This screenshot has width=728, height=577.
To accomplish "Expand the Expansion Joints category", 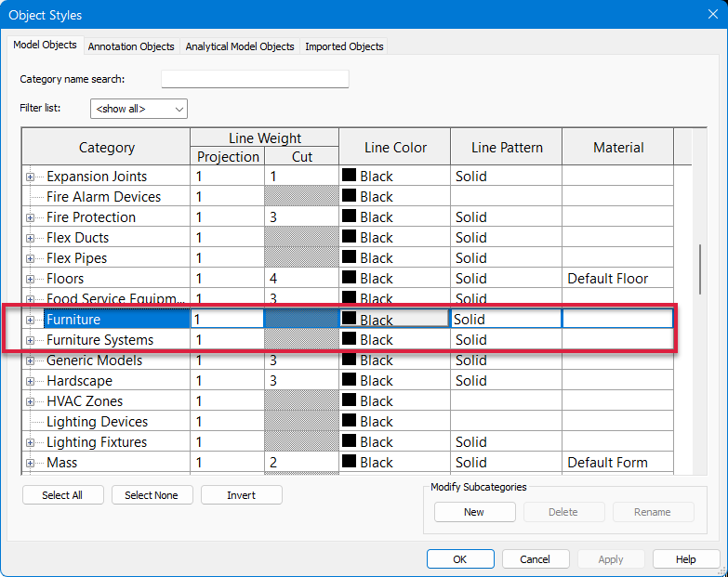I will pos(30,177).
